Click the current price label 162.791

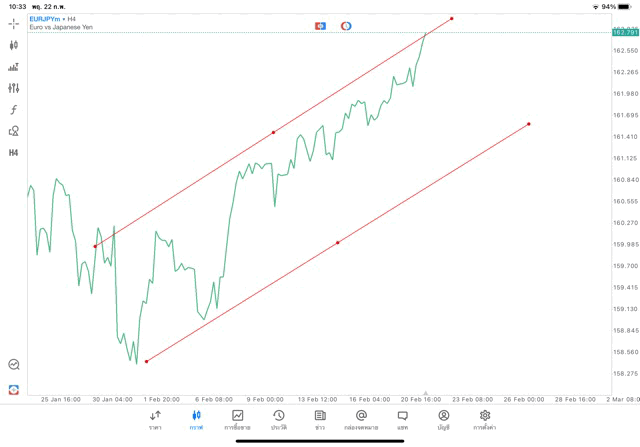[x=624, y=33]
